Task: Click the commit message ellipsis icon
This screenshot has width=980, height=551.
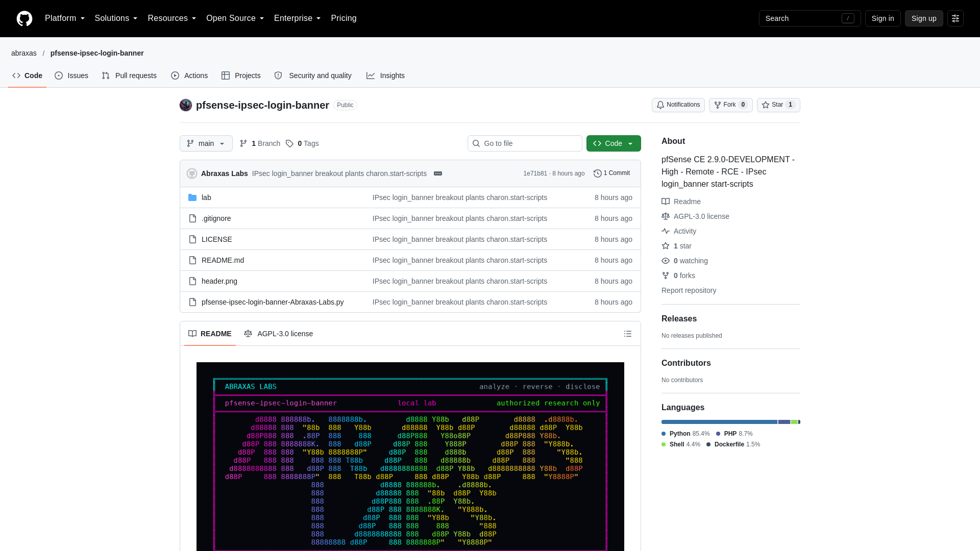Action: coord(438,173)
